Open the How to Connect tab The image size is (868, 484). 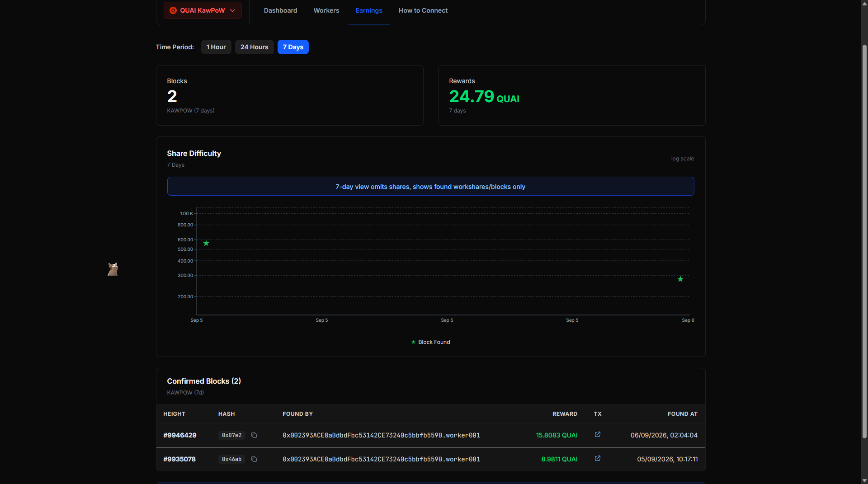[423, 10]
